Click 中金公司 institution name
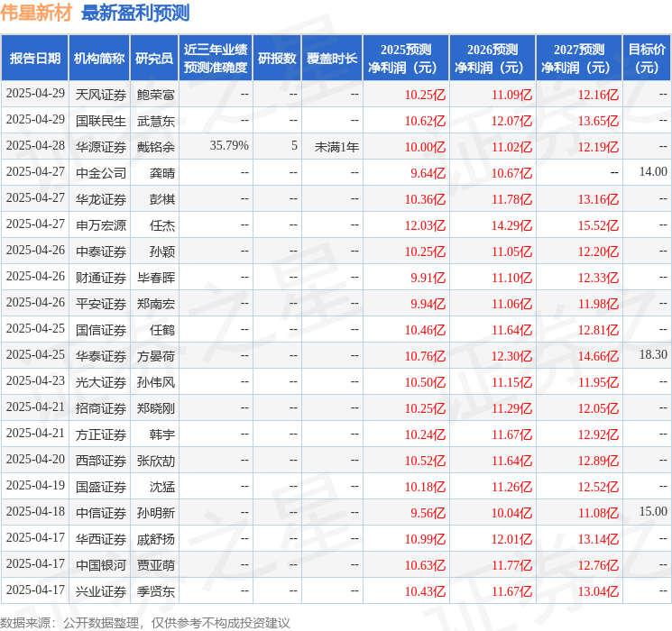 click(x=101, y=173)
